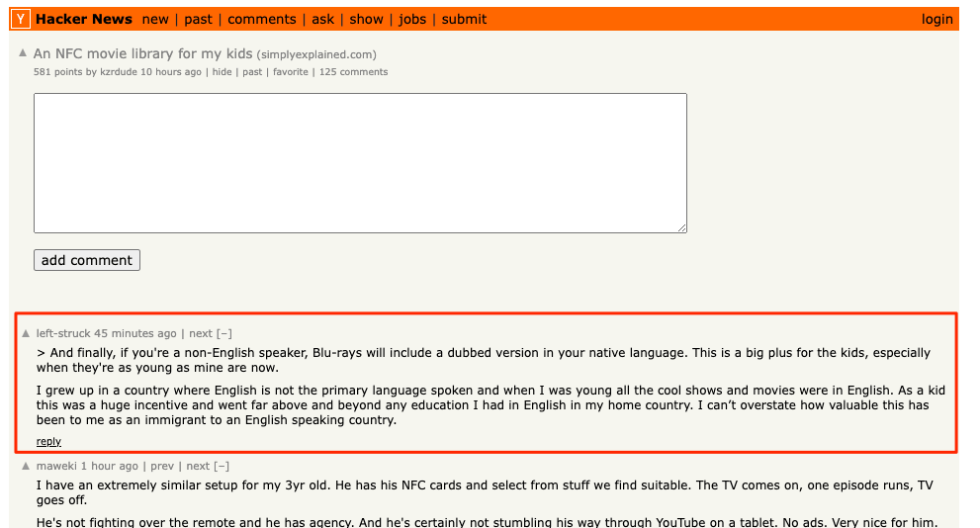
Task: Upvote the NFC movie library story
Action: [x=23, y=53]
